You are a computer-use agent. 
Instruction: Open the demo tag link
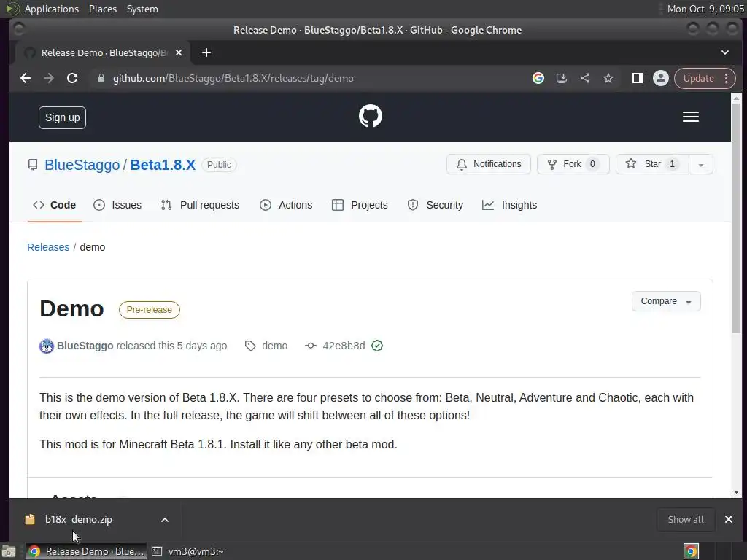click(274, 346)
